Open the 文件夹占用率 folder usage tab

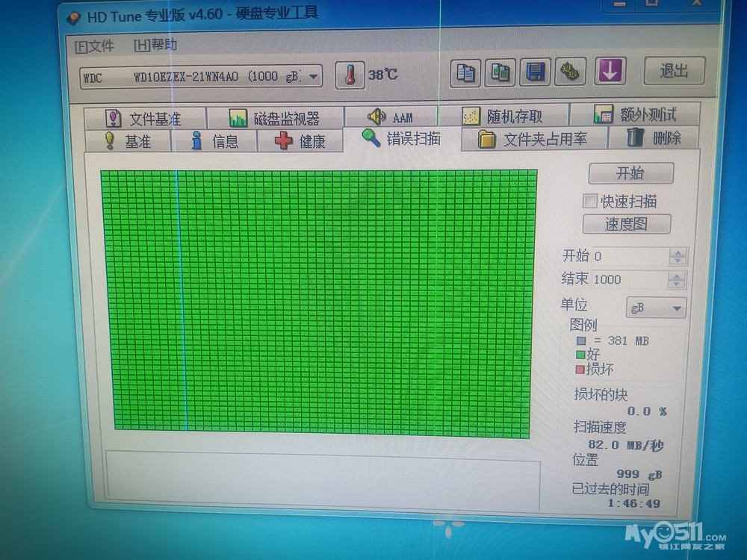click(x=534, y=139)
